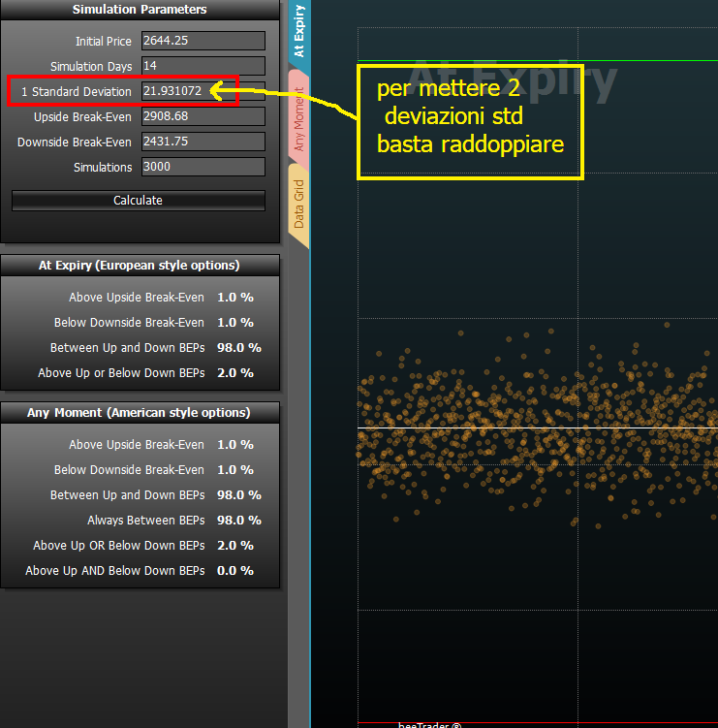
Task: Select the Downside Break-Even field
Action: tap(203, 142)
